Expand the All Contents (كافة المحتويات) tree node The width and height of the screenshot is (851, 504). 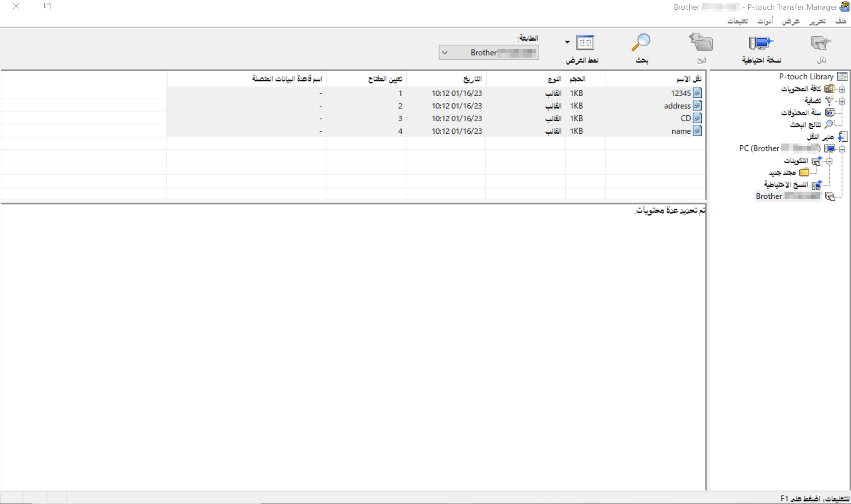(x=842, y=89)
